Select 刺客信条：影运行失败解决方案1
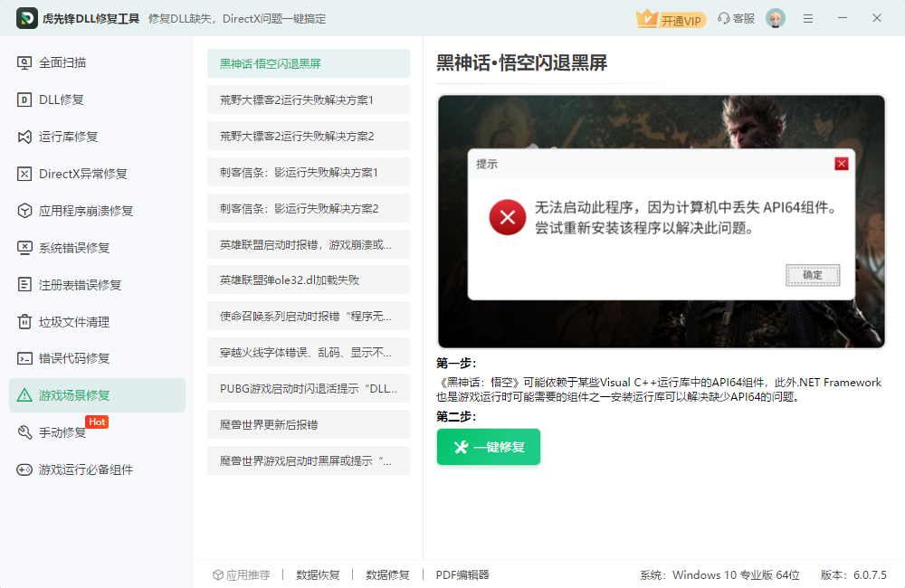The width and height of the screenshot is (905, 588). pos(309,172)
